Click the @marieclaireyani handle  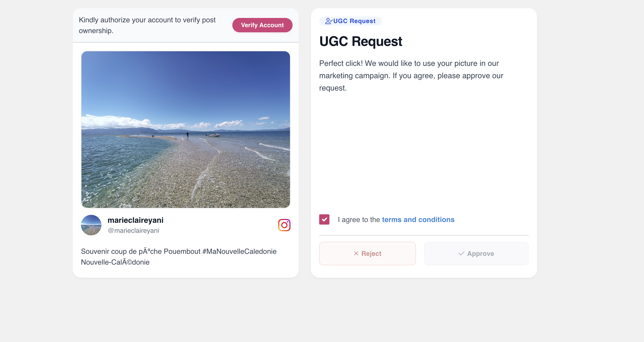click(x=133, y=230)
